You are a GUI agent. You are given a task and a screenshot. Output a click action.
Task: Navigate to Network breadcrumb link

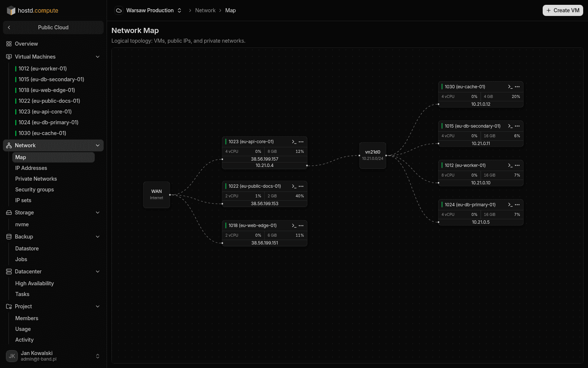[205, 10]
